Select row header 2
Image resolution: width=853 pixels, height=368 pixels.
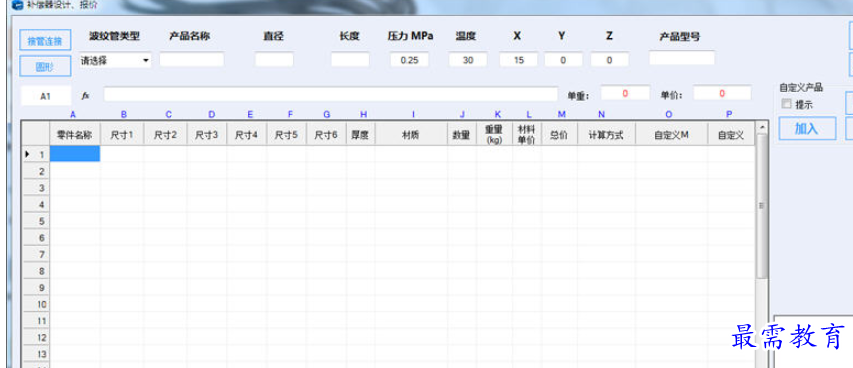(35, 171)
